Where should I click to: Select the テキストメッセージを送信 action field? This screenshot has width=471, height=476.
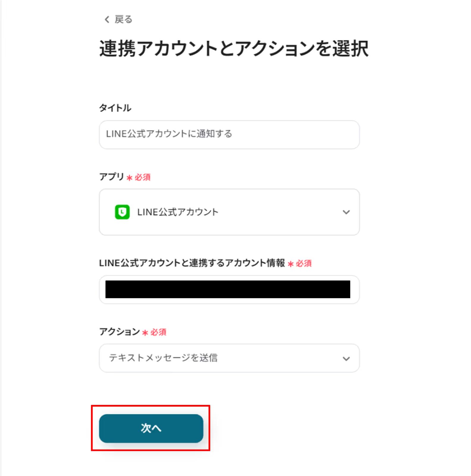pos(229,358)
